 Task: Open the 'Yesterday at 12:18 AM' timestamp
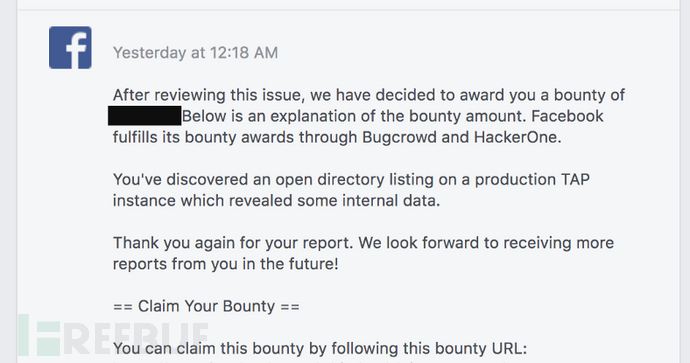coord(195,53)
